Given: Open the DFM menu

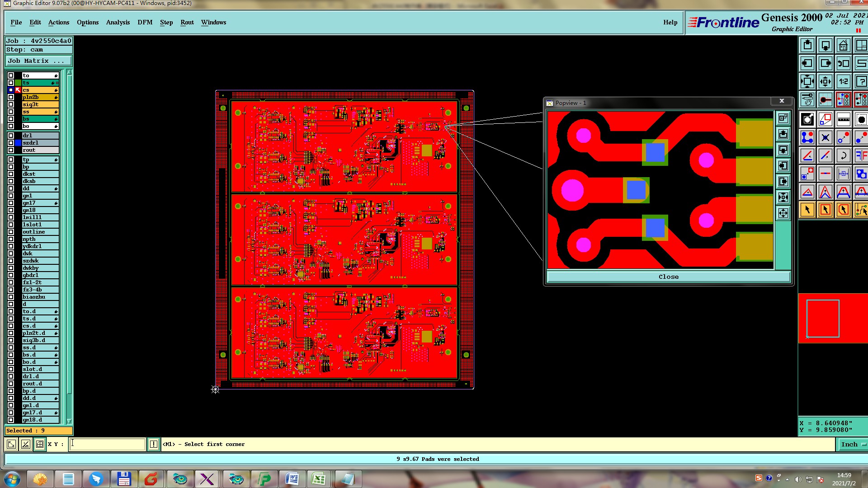Looking at the screenshot, I should tap(145, 22).
